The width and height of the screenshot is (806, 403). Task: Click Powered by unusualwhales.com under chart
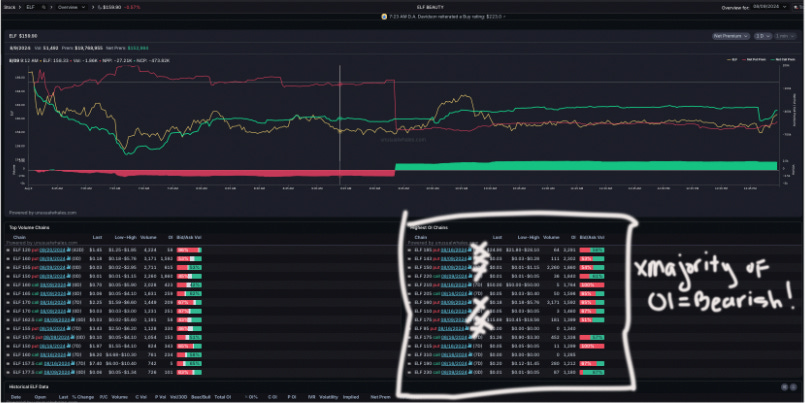tap(43, 212)
